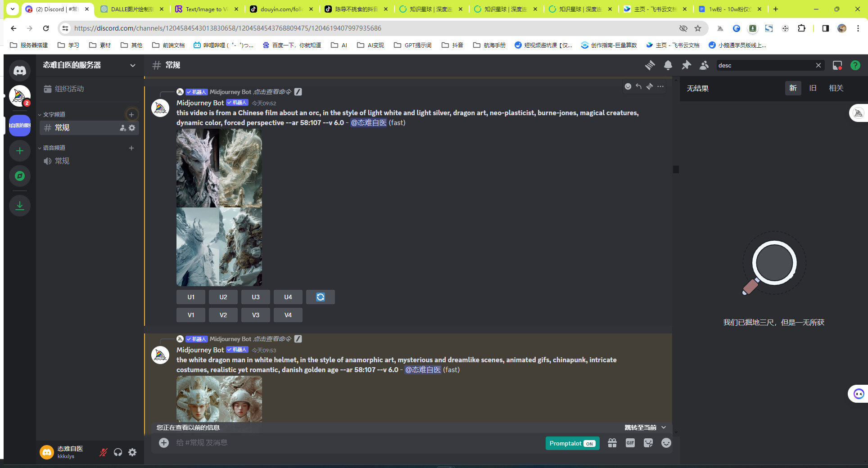Focus the 给 #常规 发消息 message box
The width and height of the screenshot is (868, 468).
[x=356, y=443]
